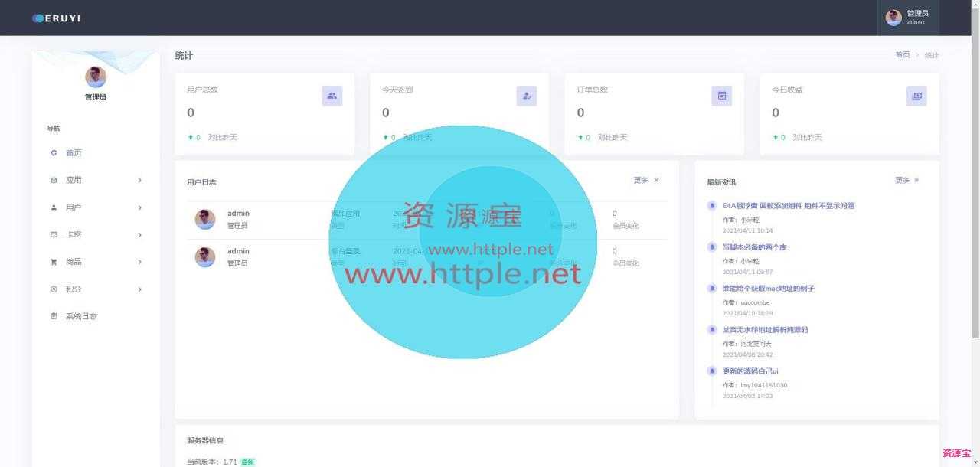Click 更多 in 用户日志 panel
Image resolution: width=980 pixels, height=467 pixels.
(646, 180)
